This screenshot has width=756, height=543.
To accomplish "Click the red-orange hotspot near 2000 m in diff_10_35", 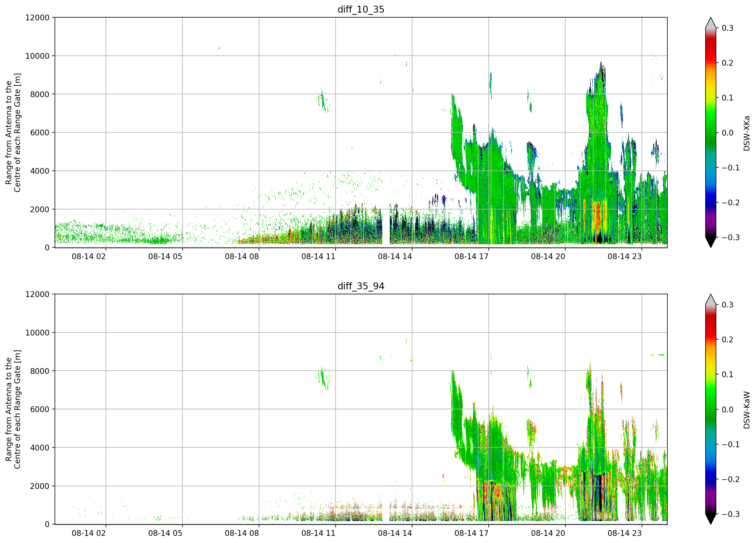I will coord(599,217).
